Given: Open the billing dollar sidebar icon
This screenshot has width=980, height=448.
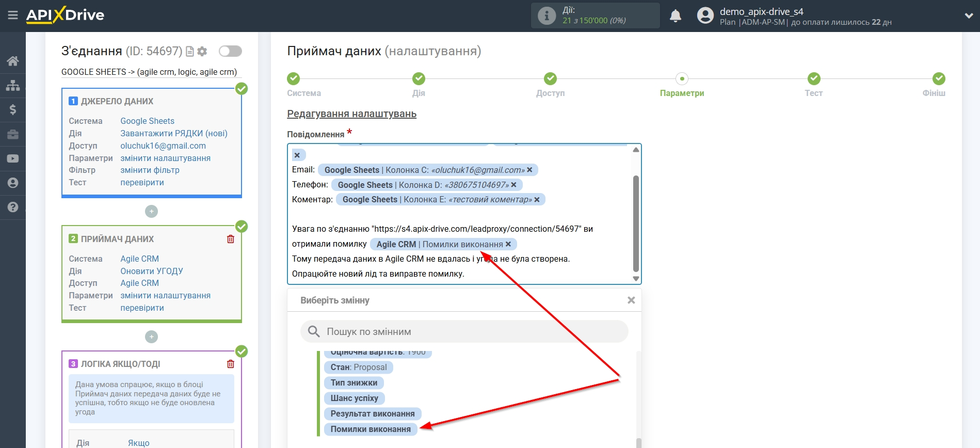Looking at the screenshot, I should tap(13, 109).
